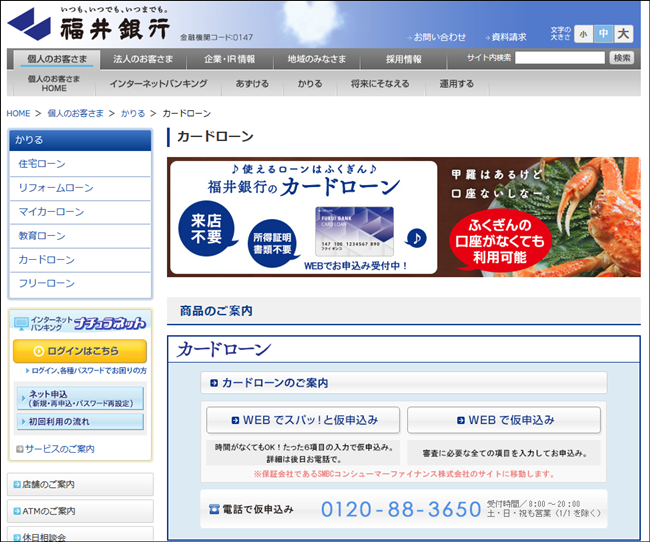Focus the site search input field
The image size is (650, 542).
560,58
